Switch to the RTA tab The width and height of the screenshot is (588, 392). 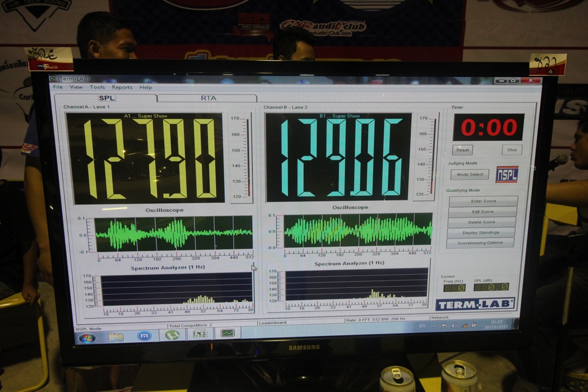pos(208,98)
